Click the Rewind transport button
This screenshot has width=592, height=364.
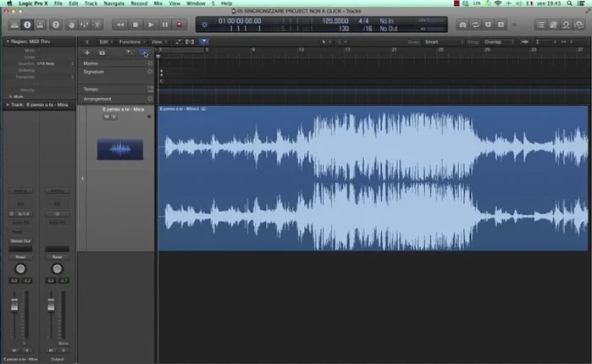[120, 25]
